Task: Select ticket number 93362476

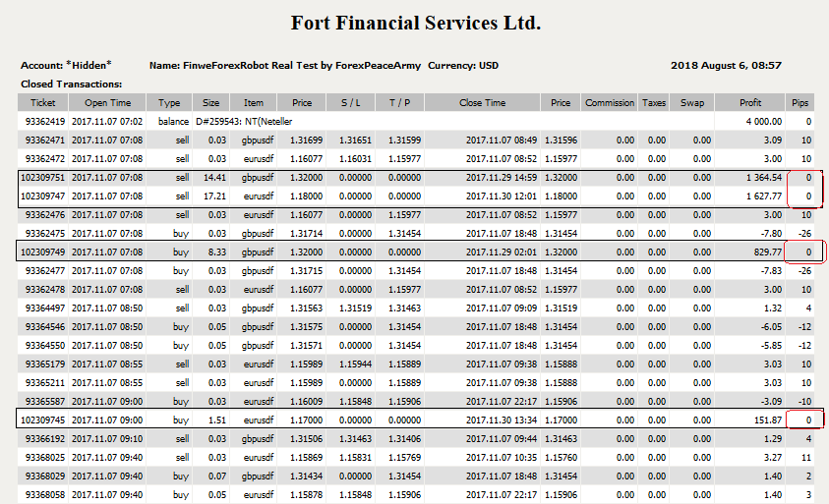Action: (x=45, y=215)
